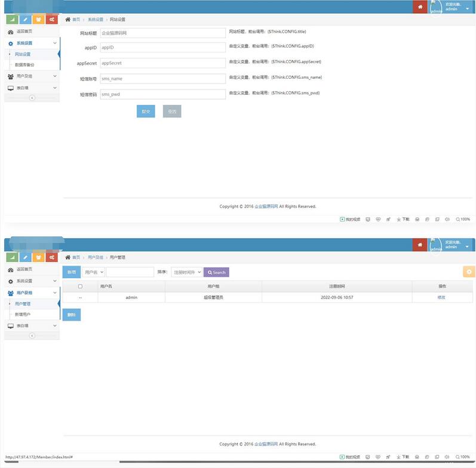Click the orange gear settings button above the user table
The image size is (476, 468).
(468, 272)
